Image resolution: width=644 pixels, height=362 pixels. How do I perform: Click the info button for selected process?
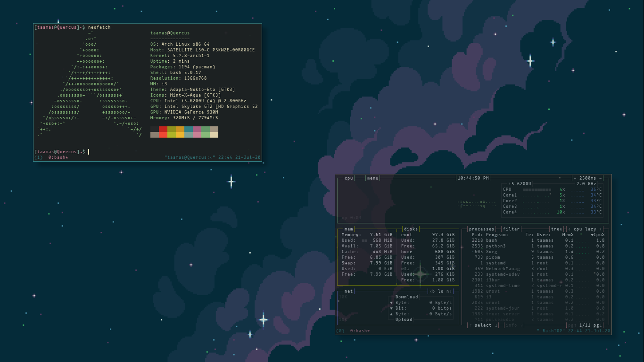coord(511,325)
